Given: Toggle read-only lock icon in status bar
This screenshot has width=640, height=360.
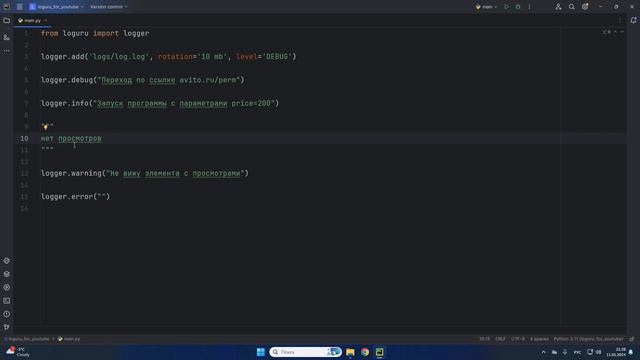Looking at the screenshot, I should pos(632,339).
